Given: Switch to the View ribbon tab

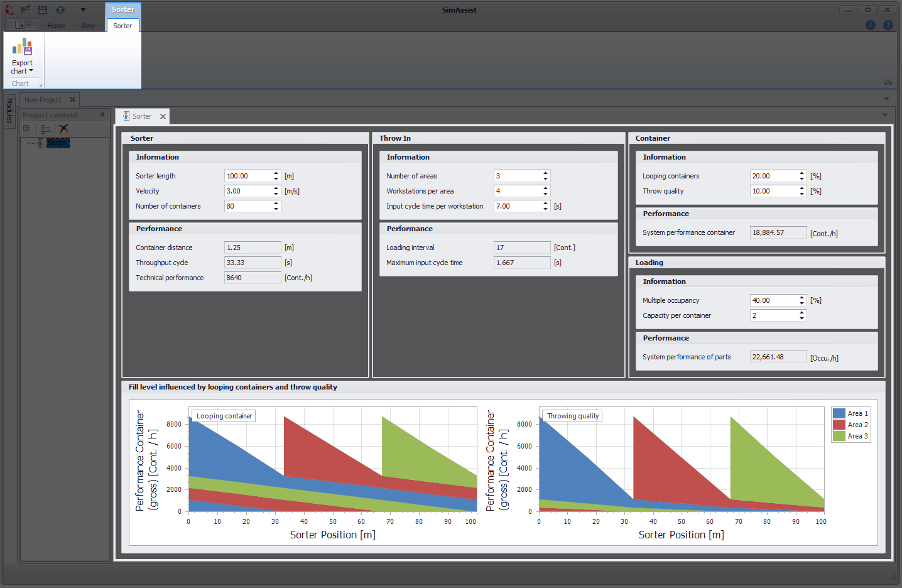Looking at the screenshot, I should (87, 26).
